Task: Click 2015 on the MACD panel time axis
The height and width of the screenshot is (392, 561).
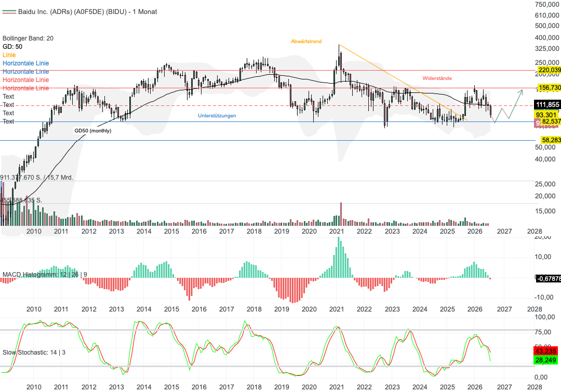Action: tap(171, 309)
